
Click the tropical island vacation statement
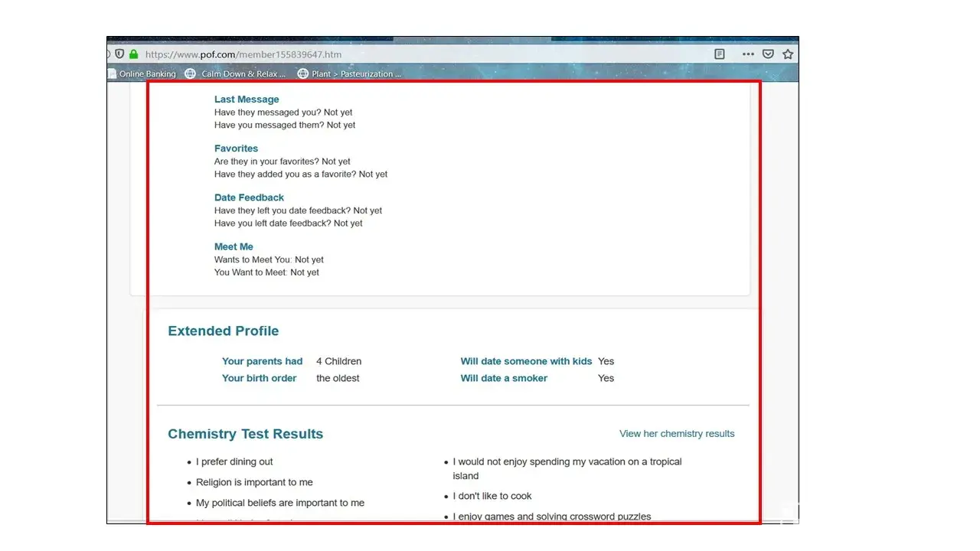point(567,468)
